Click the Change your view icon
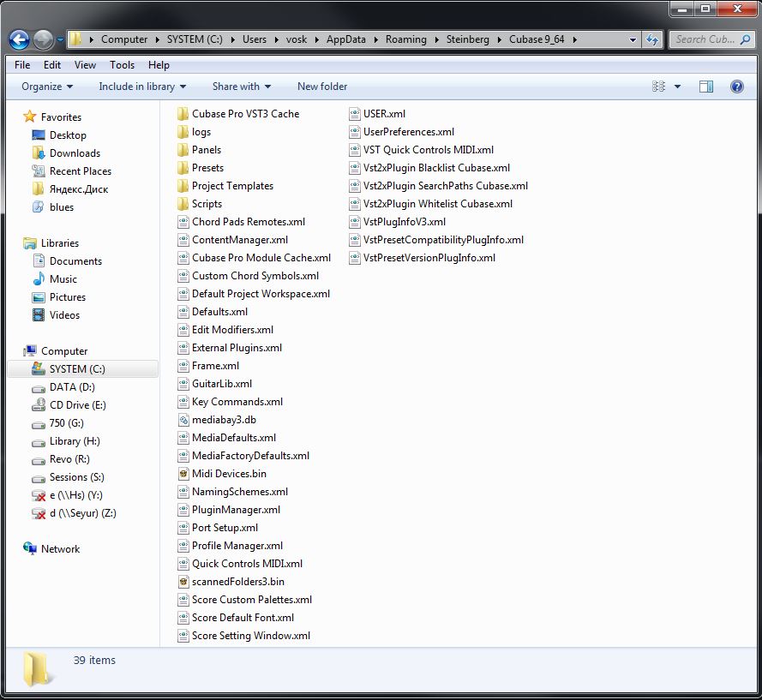The width and height of the screenshot is (762, 700). (658, 87)
